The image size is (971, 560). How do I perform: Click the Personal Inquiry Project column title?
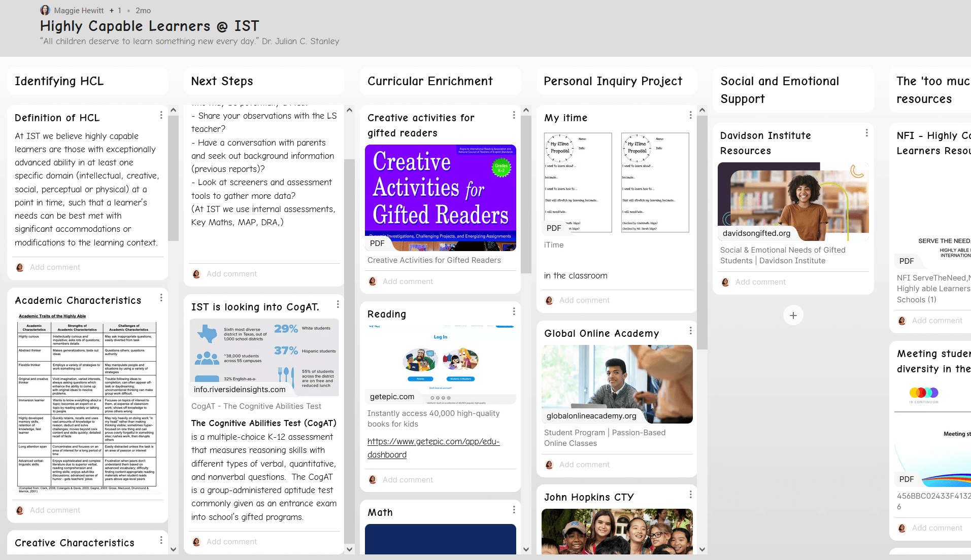pyautogui.click(x=613, y=81)
